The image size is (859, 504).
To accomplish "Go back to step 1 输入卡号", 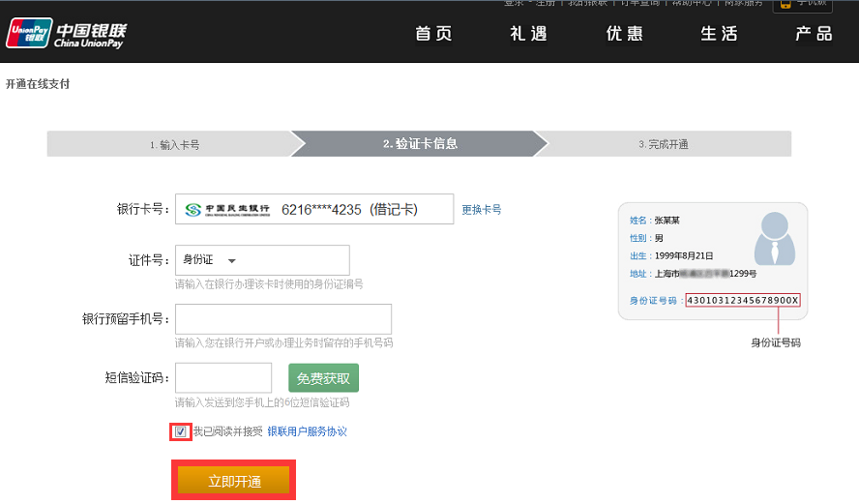I will tap(174, 144).
